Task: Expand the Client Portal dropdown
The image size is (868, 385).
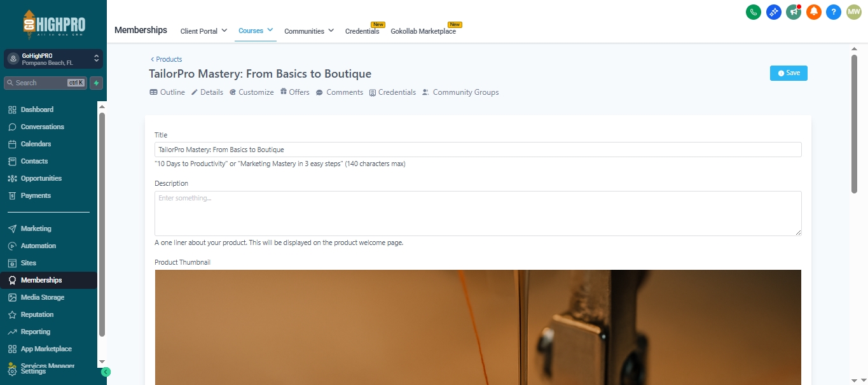Action: 203,31
